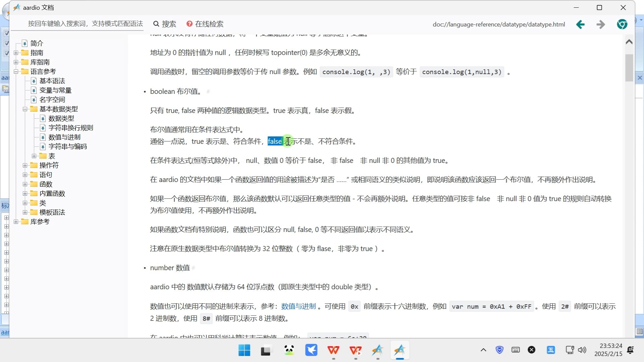Open 变量与常量 page in tree
The image size is (644, 362).
pyautogui.click(x=55, y=90)
